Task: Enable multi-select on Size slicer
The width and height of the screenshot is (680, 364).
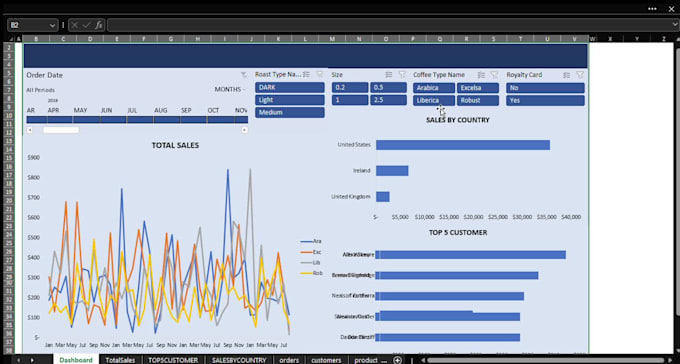Action: click(389, 75)
